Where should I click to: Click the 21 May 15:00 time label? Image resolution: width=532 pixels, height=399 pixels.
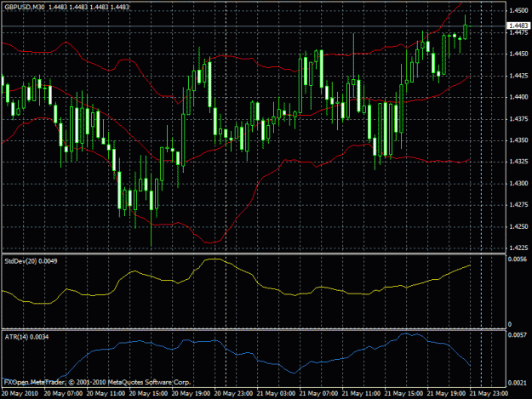(x=403, y=394)
